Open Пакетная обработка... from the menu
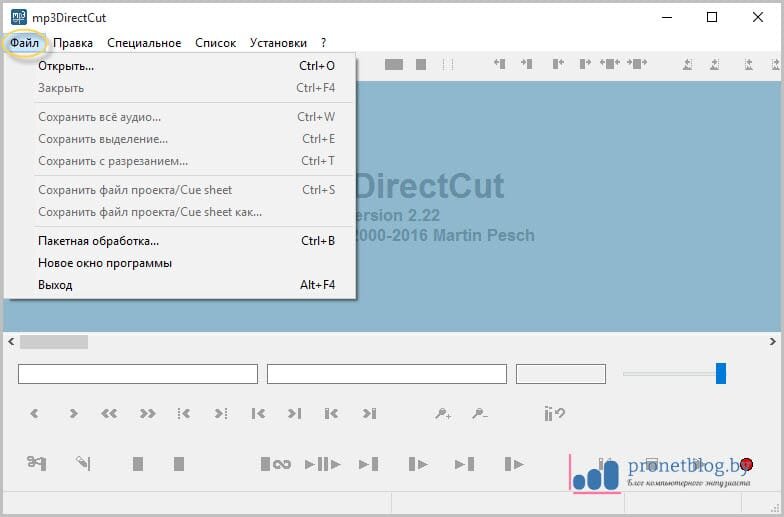784x517 pixels. 180,241
